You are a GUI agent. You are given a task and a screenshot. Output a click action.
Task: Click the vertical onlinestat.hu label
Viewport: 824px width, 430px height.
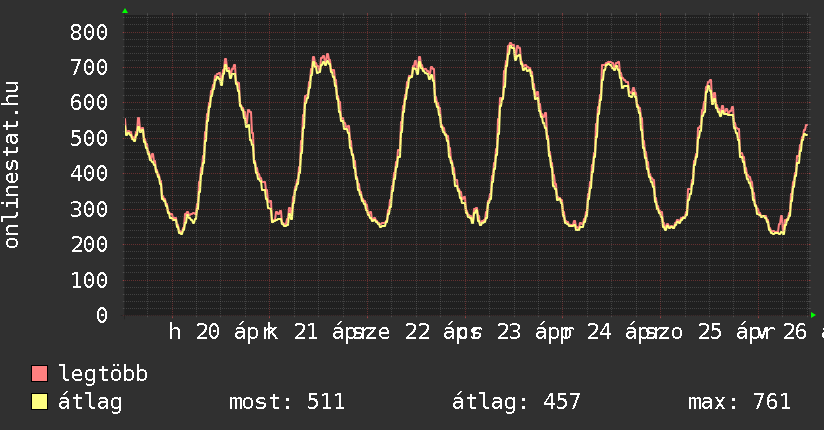pyautogui.click(x=12, y=165)
